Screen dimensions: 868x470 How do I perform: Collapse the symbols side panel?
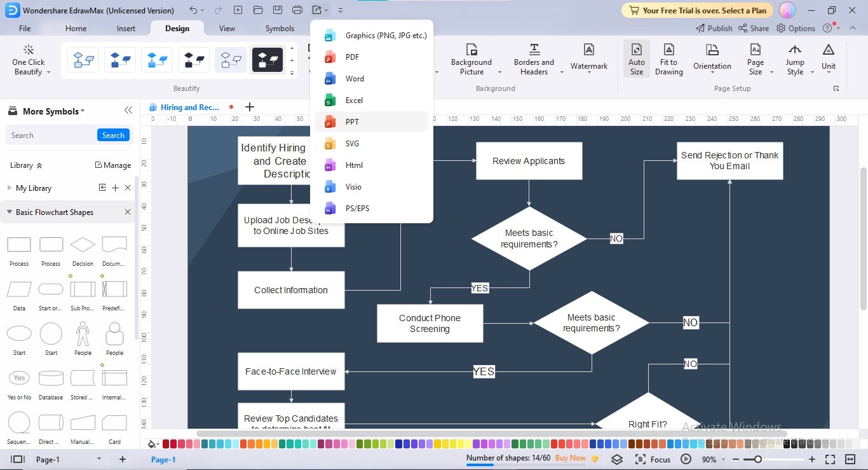coord(128,111)
